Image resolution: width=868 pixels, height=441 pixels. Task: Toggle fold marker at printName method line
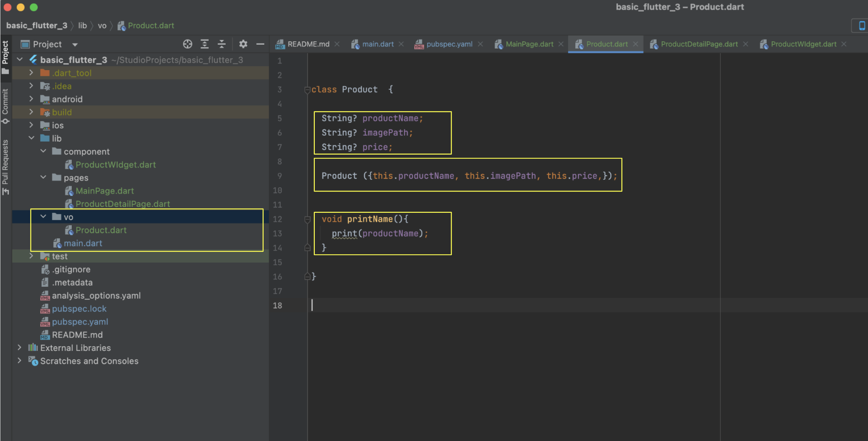(307, 219)
